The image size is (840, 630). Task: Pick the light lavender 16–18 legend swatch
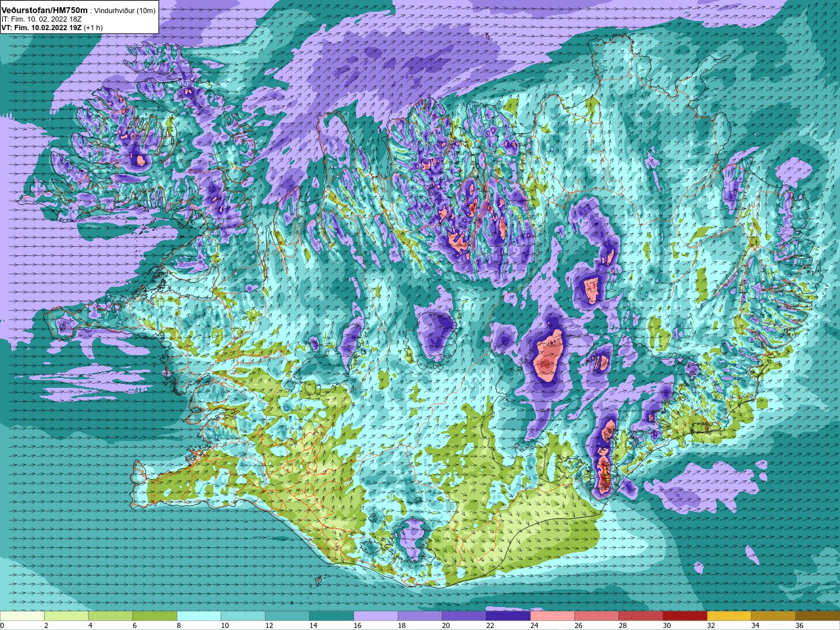click(375, 616)
